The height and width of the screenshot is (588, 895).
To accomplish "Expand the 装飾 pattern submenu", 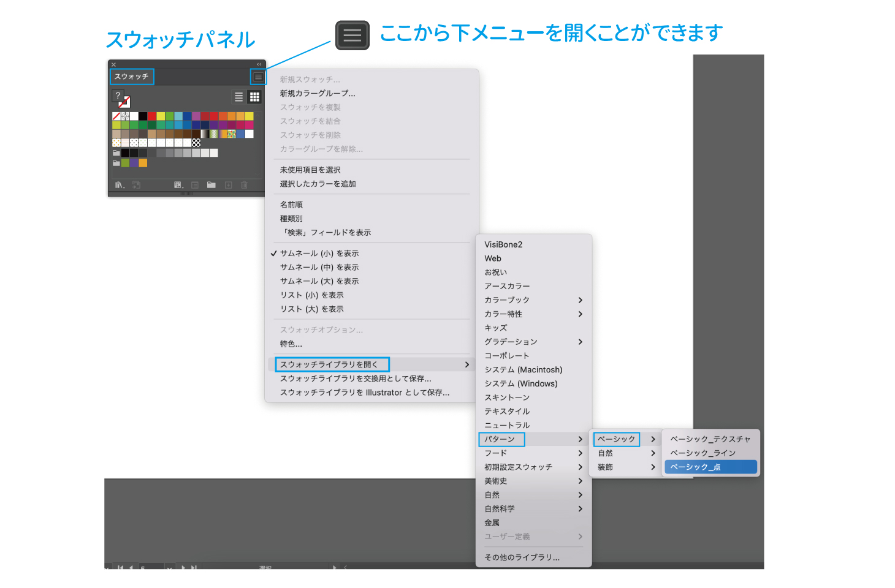I will click(626, 467).
